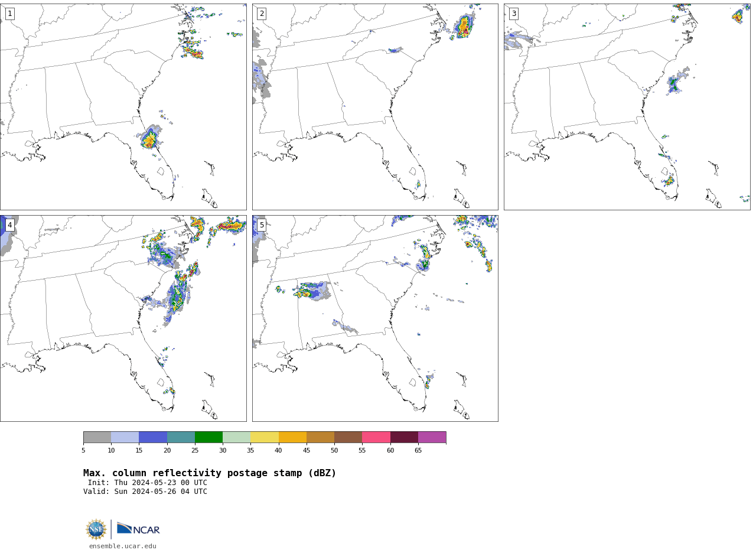The image size is (756, 553).
Task: Click the light lavender 10-15 dBZ swatch
Action: (x=125, y=437)
